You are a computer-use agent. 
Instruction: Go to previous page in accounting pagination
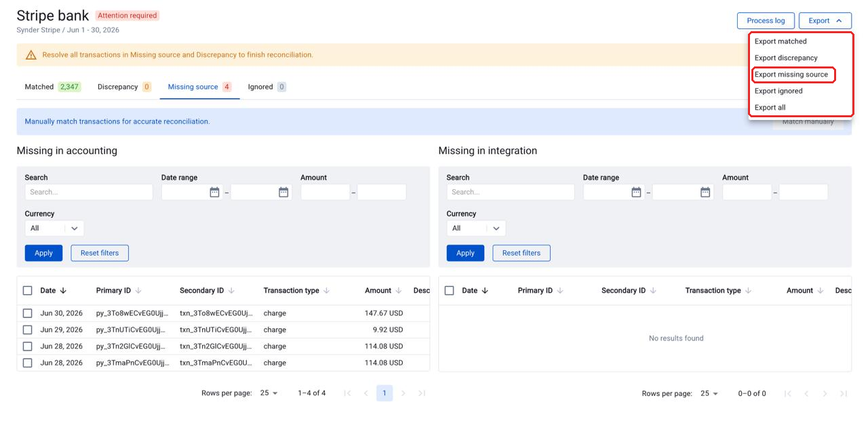click(366, 393)
